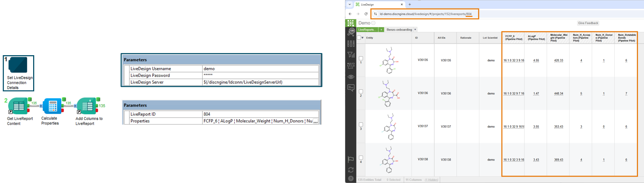Click the Num_H_Donors (Pipeline Pilot) column header
The height and width of the screenshot is (183, 644).
[x=604, y=38]
